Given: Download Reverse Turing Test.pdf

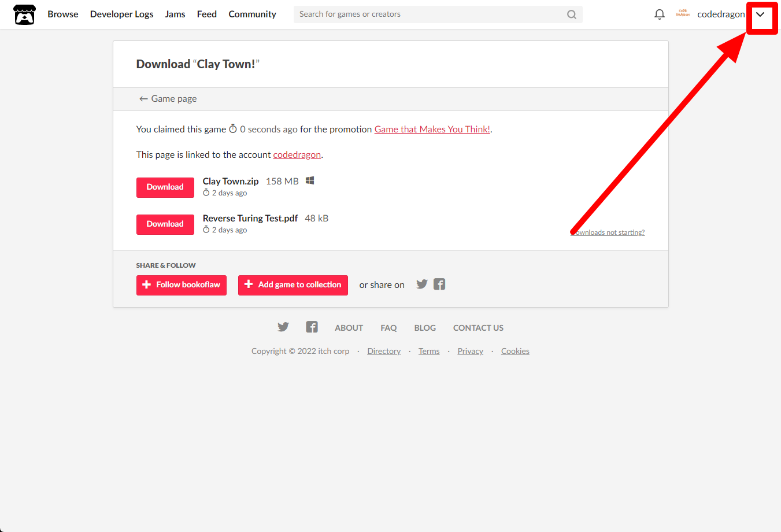Looking at the screenshot, I should (x=165, y=224).
